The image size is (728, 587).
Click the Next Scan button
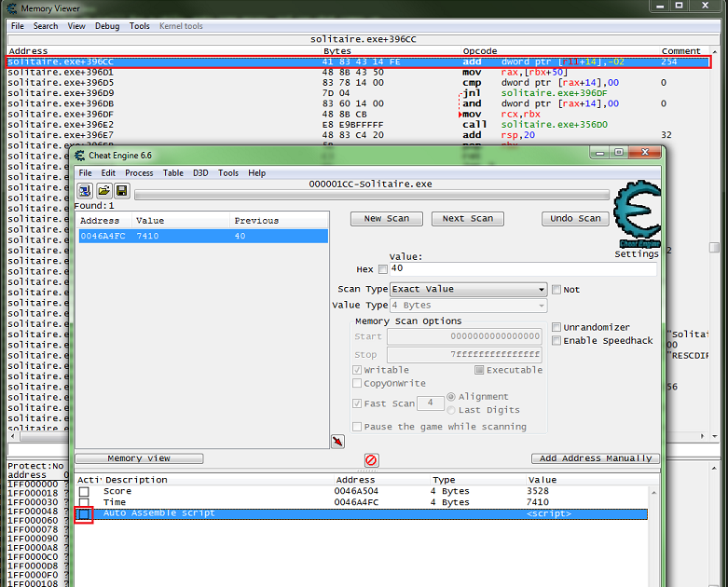pos(468,219)
